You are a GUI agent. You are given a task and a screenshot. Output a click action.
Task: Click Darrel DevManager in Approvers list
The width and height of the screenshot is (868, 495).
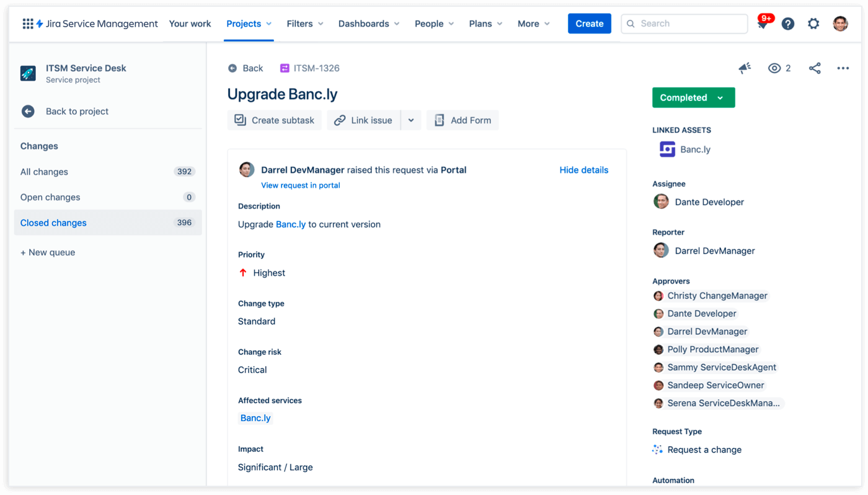coord(707,332)
